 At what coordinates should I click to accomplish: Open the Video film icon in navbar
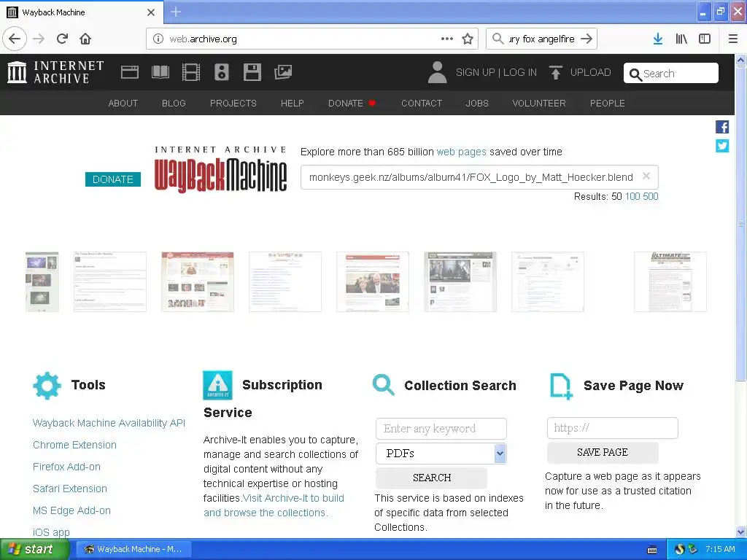click(x=191, y=72)
